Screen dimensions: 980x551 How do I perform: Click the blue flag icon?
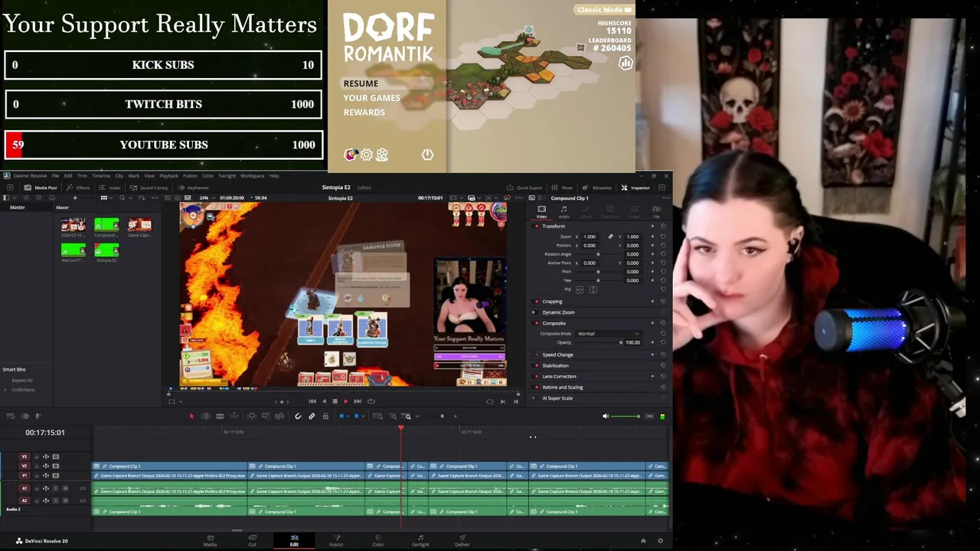341,416
